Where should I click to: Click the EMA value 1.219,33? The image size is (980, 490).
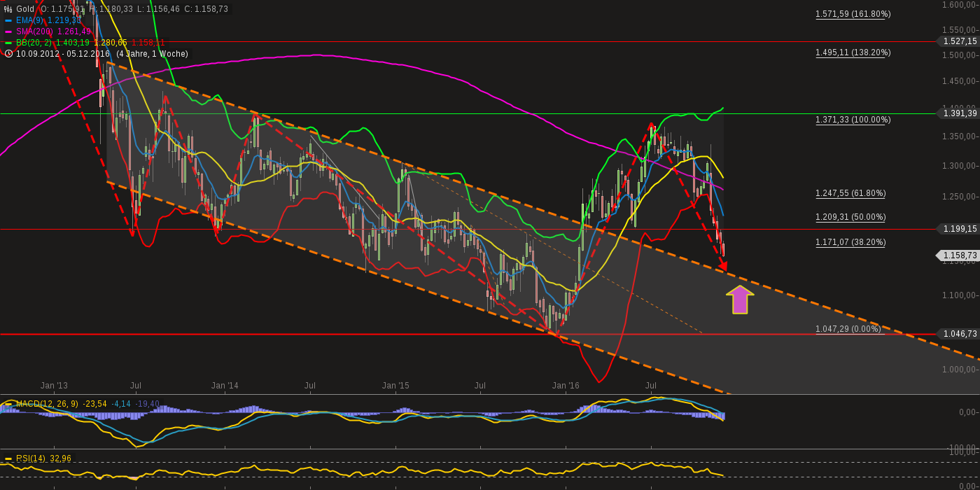click(x=65, y=20)
